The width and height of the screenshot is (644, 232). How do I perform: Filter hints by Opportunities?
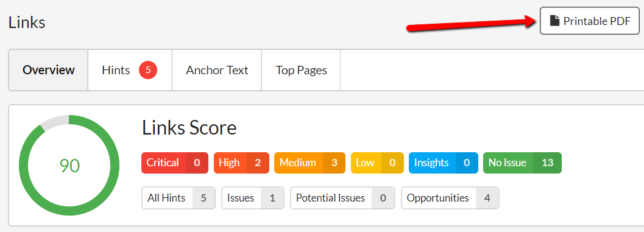[x=450, y=198]
